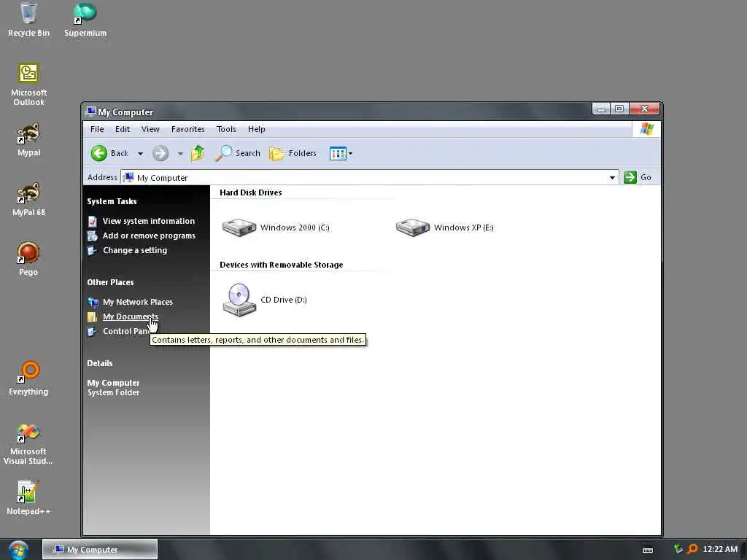747x560 pixels.
Task: Open the Start orb menu
Action: 18,550
